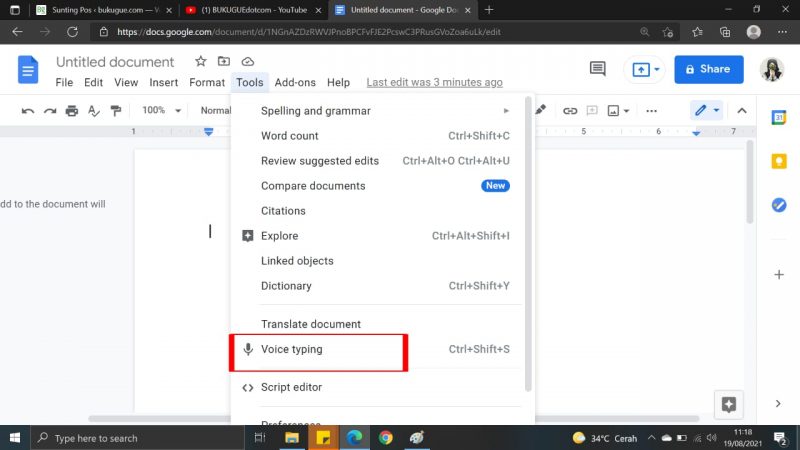Open the Editing mode pencil dropdown

707,110
